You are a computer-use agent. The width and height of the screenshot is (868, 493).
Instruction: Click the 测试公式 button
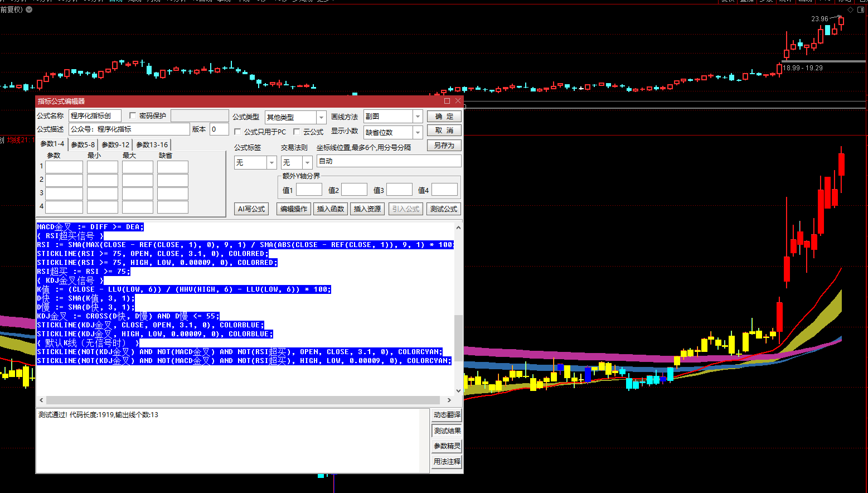click(443, 209)
